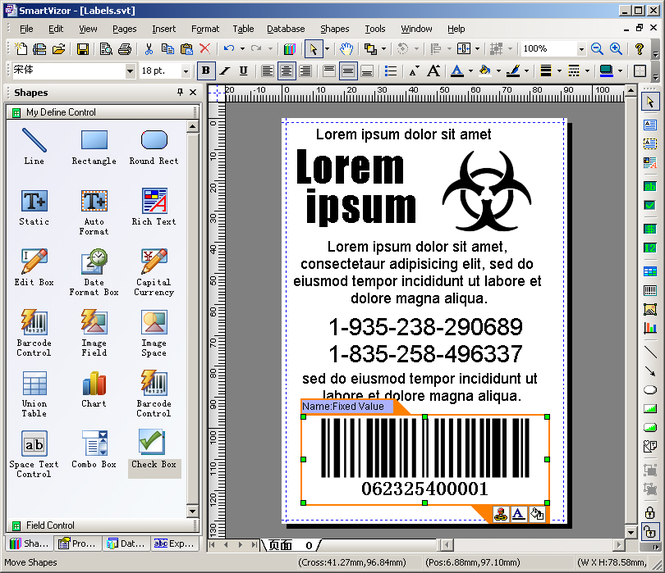Viewport: 665px width, 573px height.
Task: Pick the Rich Text shape icon
Action: [x=154, y=201]
